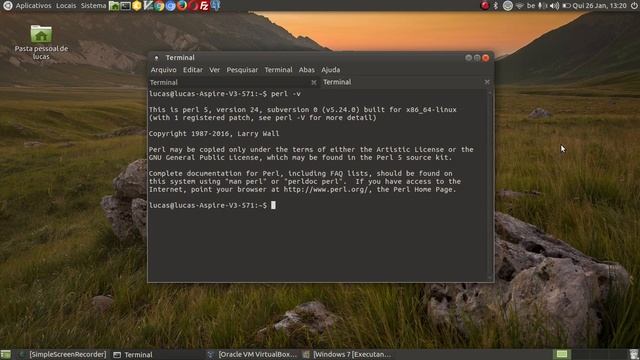Click the Terminal window title bar icon
This screenshot has height=360, width=640.
[156, 58]
